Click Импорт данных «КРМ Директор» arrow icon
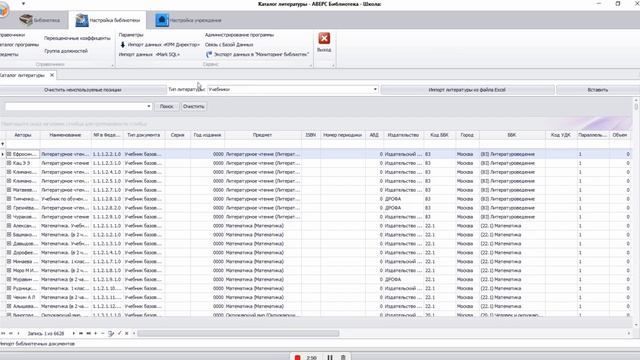The width and height of the screenshot is (640, 360). click(122, 44)
